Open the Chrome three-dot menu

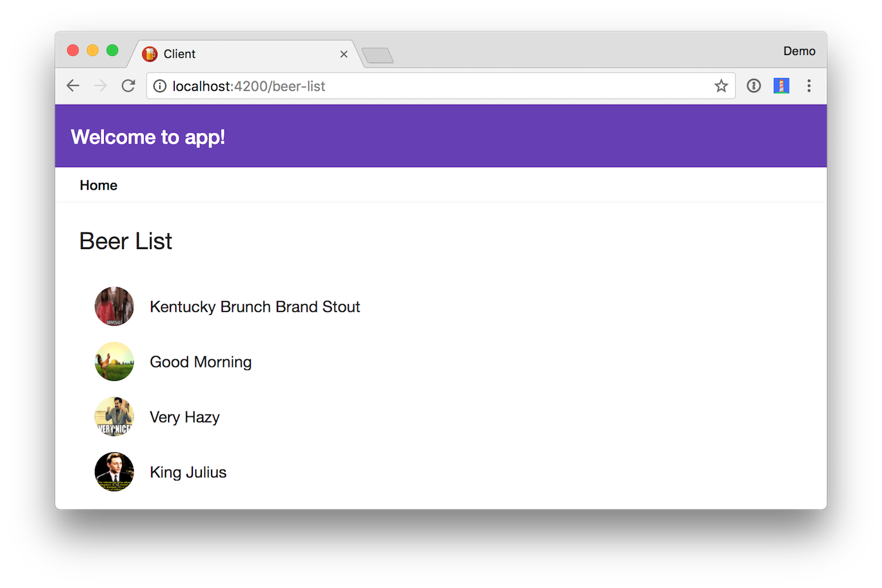click(x=809, y=86)
